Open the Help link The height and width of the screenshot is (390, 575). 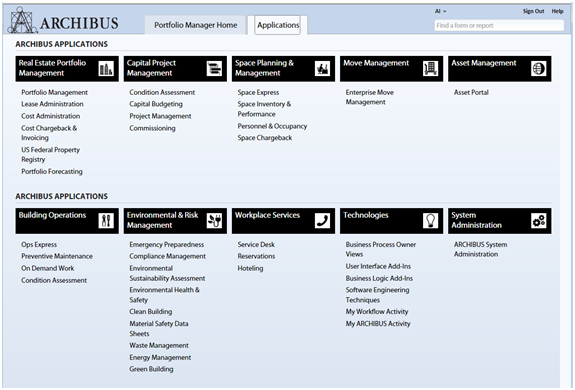tap(557, 11)
